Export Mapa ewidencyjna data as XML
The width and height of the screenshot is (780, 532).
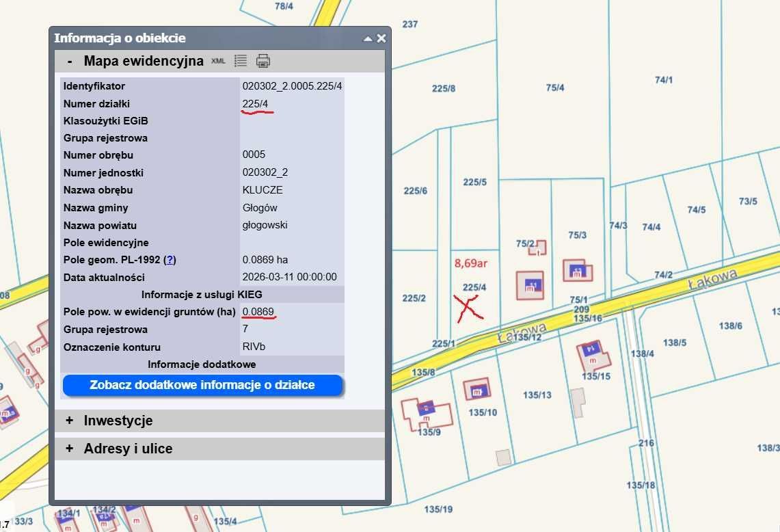[218, 61]
